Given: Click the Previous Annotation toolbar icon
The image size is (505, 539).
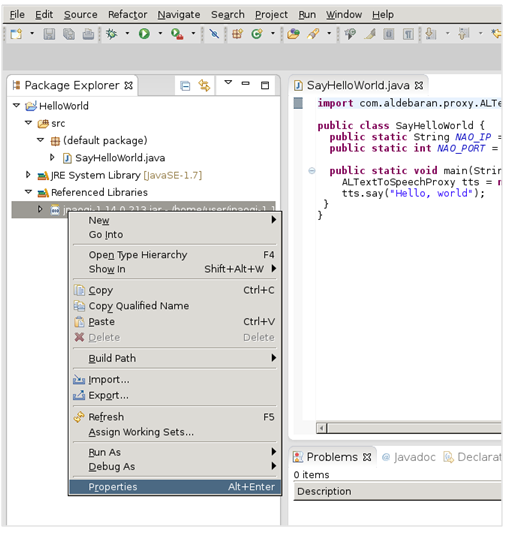Looking at the screenshot, I should 464,34.
